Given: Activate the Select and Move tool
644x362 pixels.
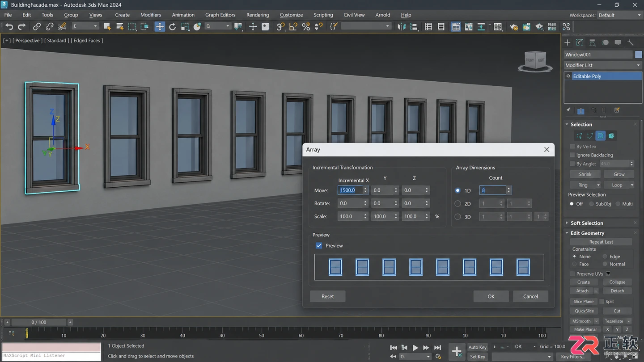Looking at the screenshot, I should pyautogui.click(x=160, y=27).
